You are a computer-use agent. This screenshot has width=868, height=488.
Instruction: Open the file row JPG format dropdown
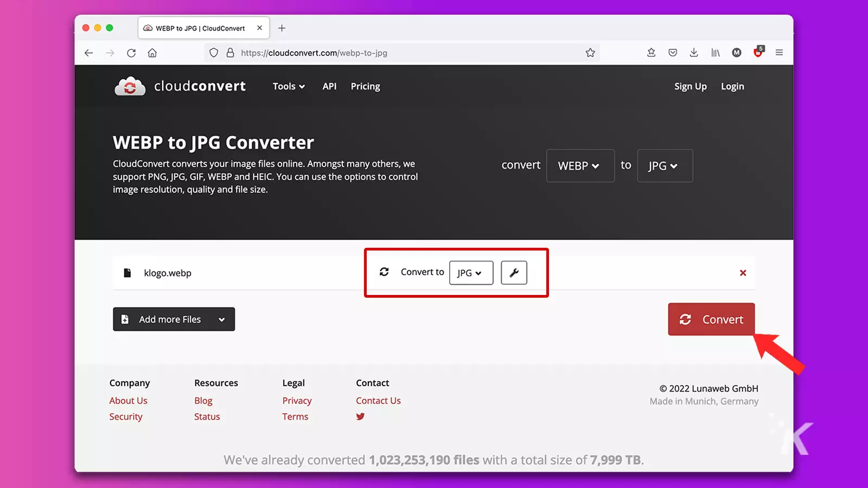click(x=471, y=273)
